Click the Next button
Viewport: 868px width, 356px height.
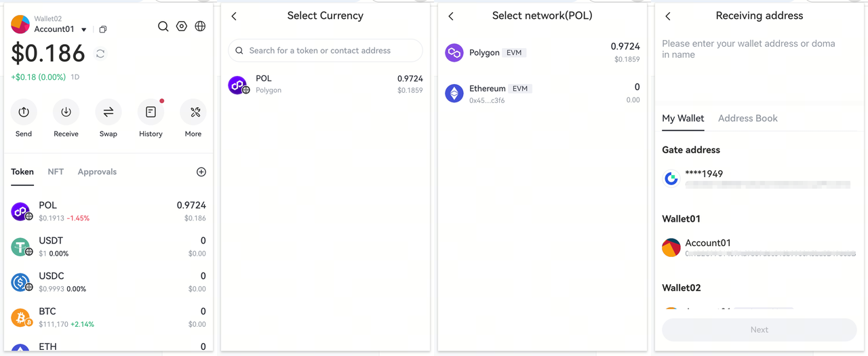(x=759, y=330)
